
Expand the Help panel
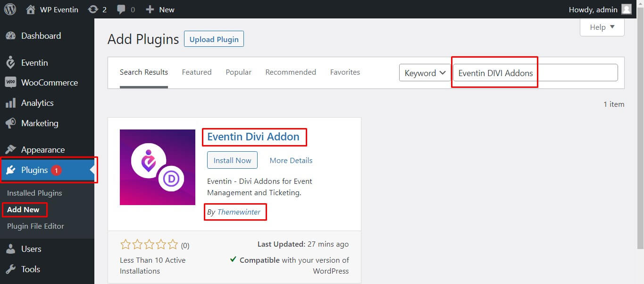(602, 27)
